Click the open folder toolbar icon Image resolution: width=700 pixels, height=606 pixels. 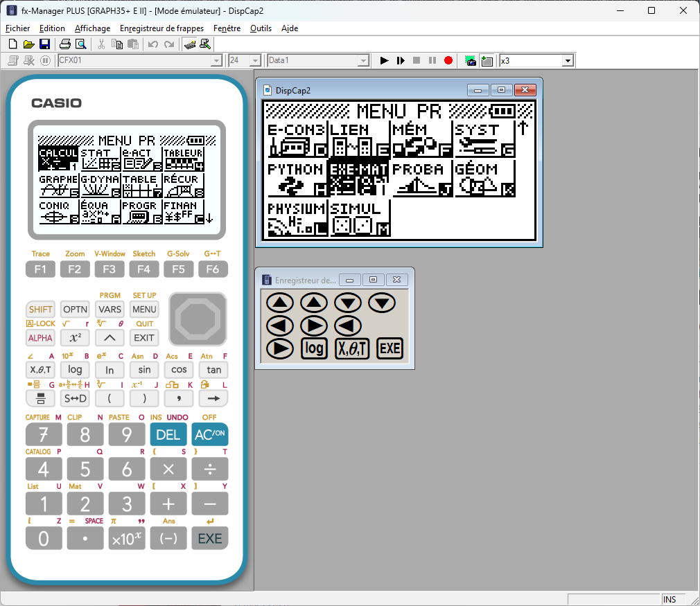point(28,44)
